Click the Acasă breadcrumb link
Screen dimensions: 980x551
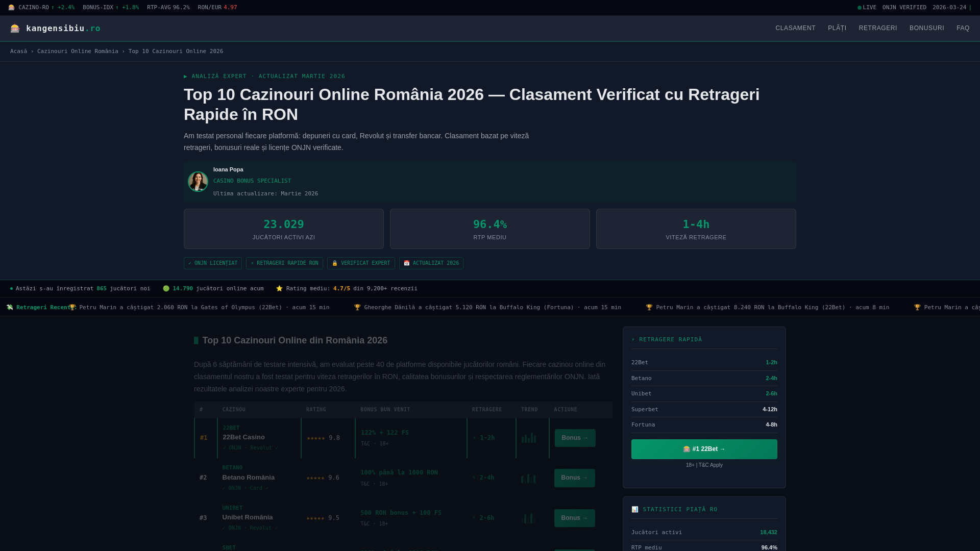tap(18, 52)
